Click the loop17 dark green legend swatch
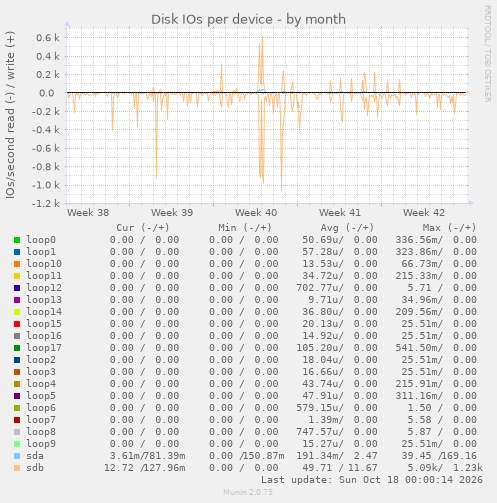 tap(17, 348)
